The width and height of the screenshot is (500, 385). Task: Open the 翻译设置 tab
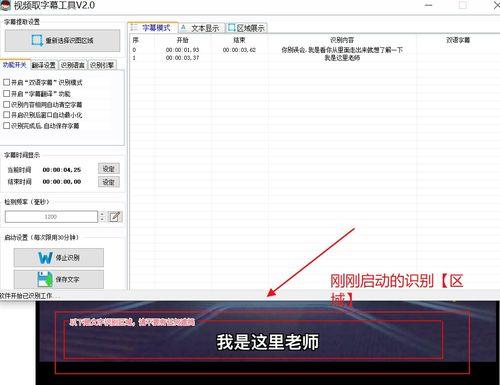click(x=44, y=65)
